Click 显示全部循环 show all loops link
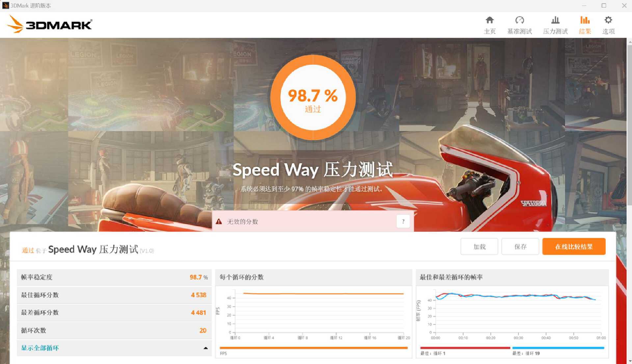The width and height of the screenshot is (632, 364). point(40,348)
